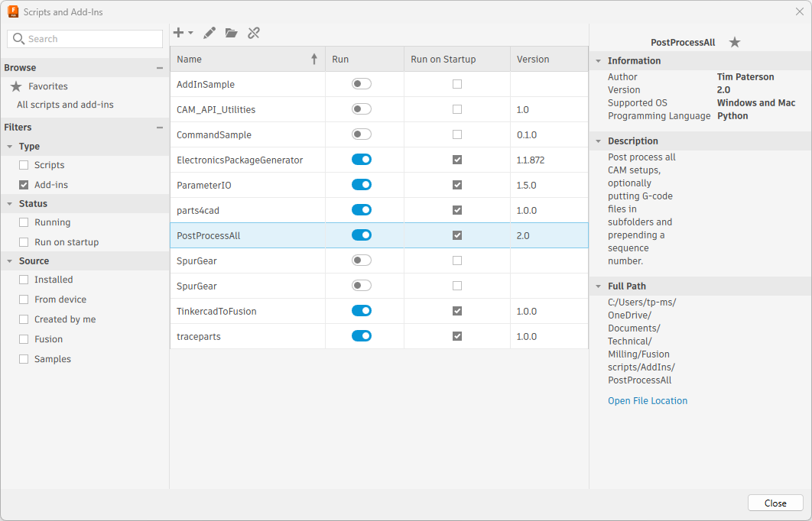Select the ParameterIO row name
The height and width of the screenshot is (521, 812).
pos(204,185)
